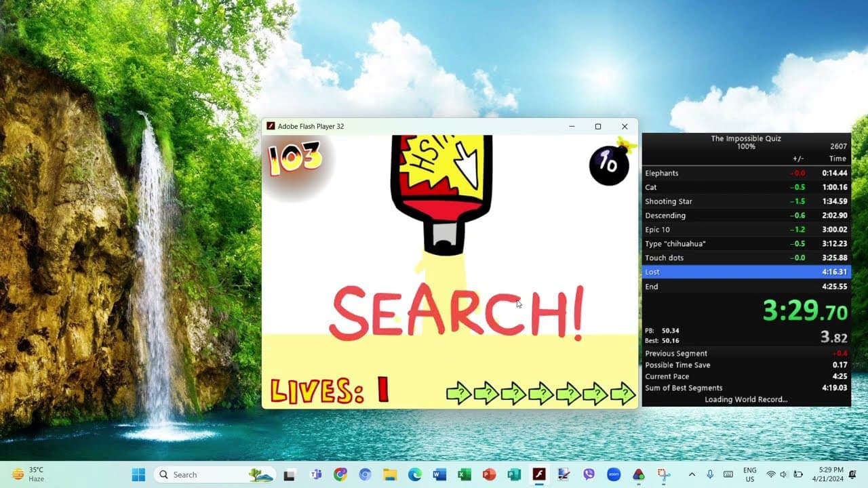Open Task View from the taskbar
The width and height of the screenshot is (868, 488).
pos(290,474)
